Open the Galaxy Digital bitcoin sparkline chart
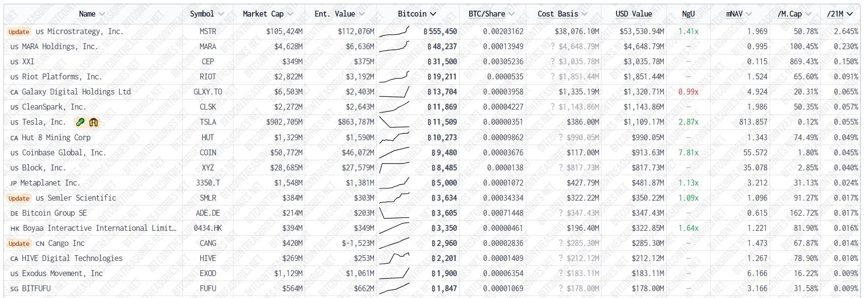The height and width of the screenshot is (298, 868). coord(394,92)
